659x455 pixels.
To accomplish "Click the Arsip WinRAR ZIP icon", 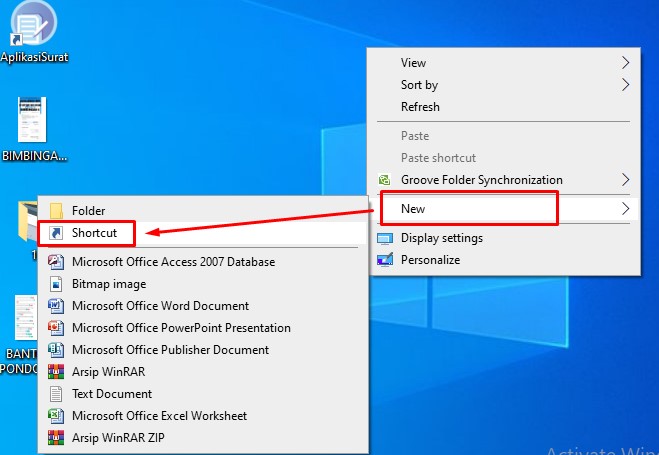I will click(x=56, y=438).
